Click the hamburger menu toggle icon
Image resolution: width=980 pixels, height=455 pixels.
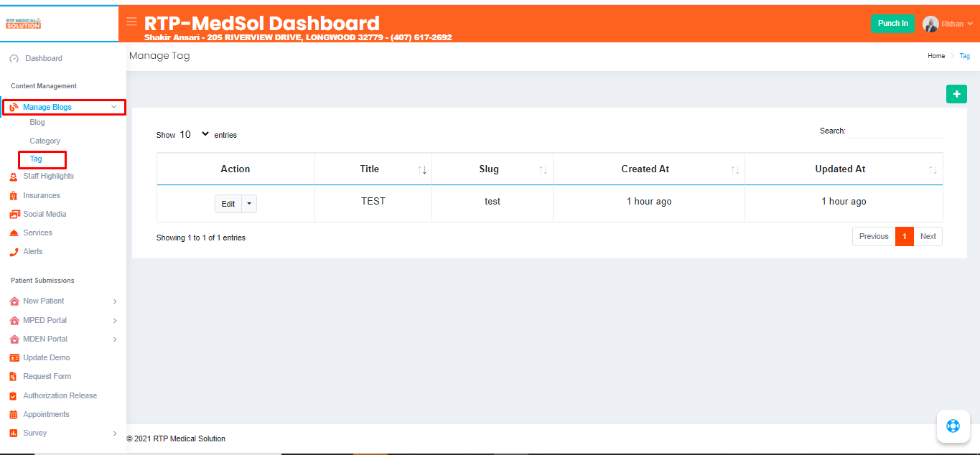pyautogui.click(x=131, y=22)
